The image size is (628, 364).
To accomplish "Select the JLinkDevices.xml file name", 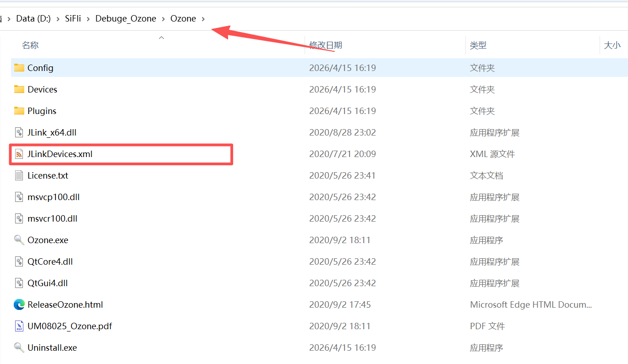I will tap(60, 154).
